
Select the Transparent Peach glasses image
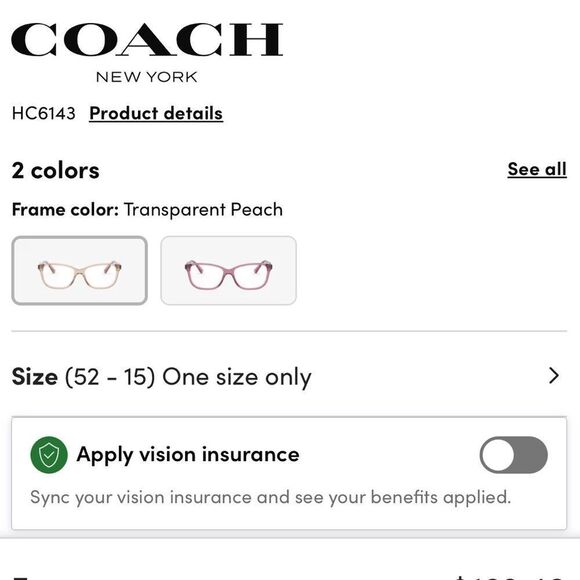[80, 270]
